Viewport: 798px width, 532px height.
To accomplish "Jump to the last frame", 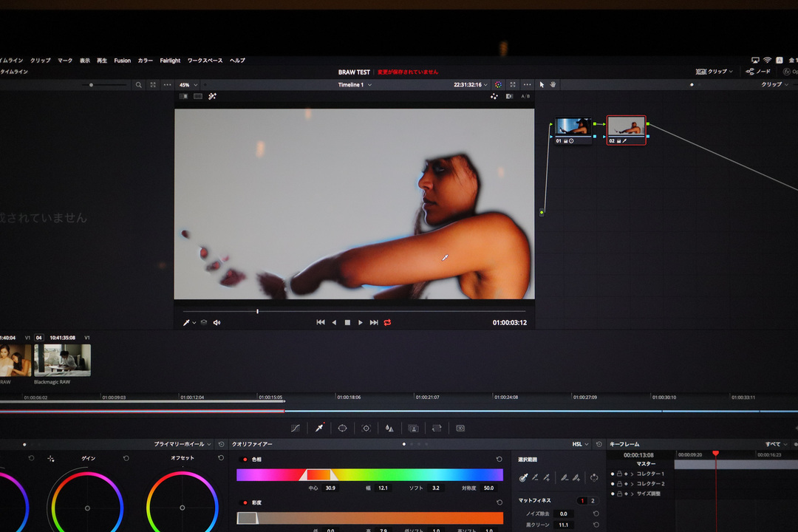I will [x=374, y=323].
